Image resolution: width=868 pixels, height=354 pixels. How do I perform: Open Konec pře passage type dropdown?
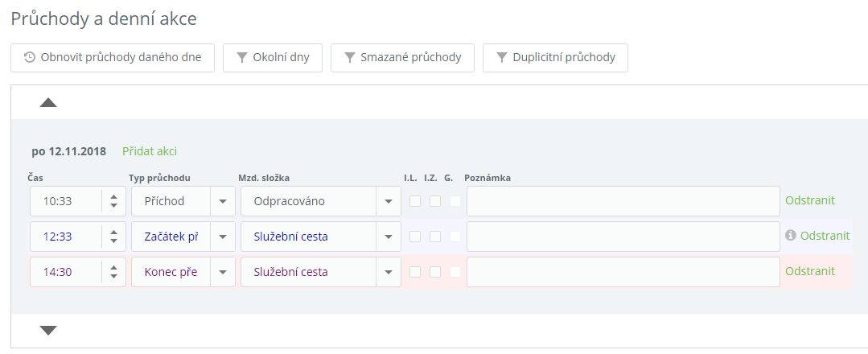pyautogui.click(x=223, y=272)
